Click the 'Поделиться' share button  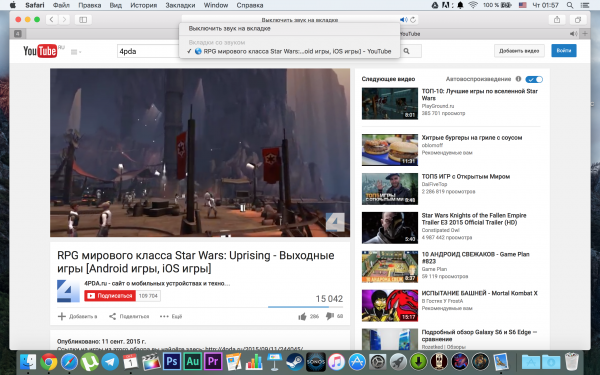tap(129, 316)
